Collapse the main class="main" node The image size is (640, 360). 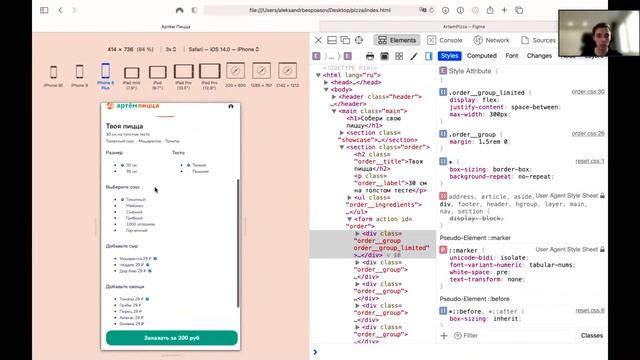[x=334, y=111]
